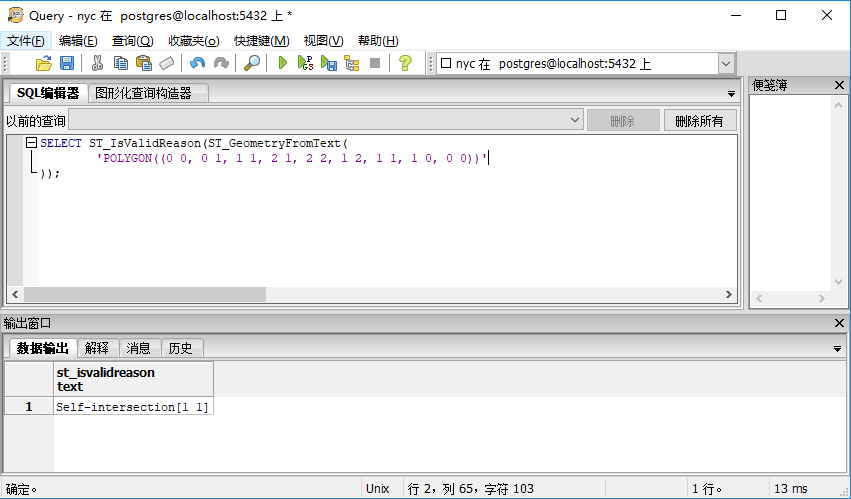Click Self-intersection[1 1] result cell
851x499 pixels.
click(134, 406)
